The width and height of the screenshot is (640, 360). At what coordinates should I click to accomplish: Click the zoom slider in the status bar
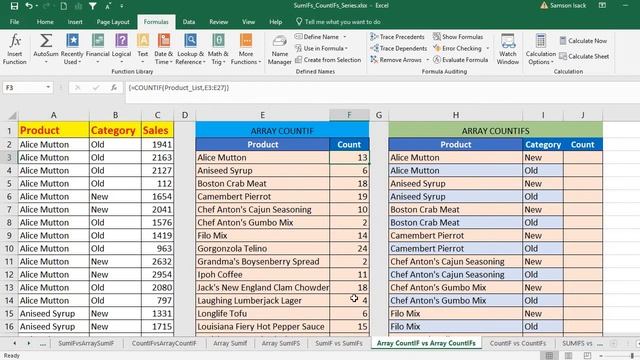point(620,356)
